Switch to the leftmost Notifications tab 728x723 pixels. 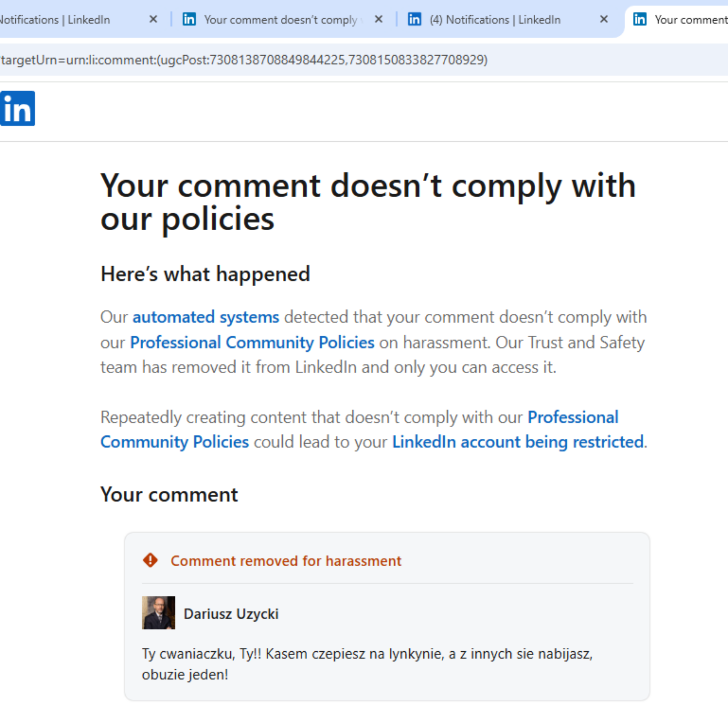pos(57,20)
